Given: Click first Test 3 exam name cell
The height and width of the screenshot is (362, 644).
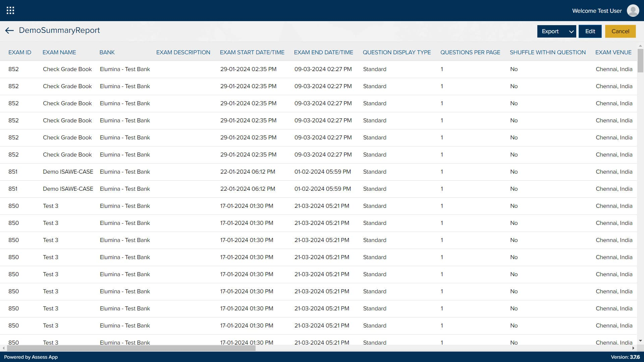Looking at the screenshot, I should (51, 206).
